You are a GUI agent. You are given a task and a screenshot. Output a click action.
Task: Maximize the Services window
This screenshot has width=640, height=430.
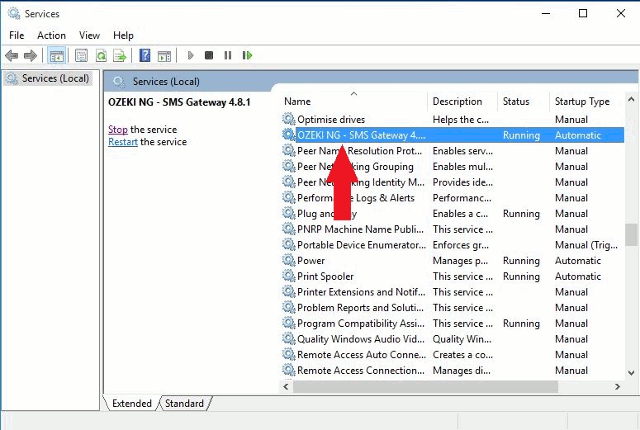coord(583,13)
